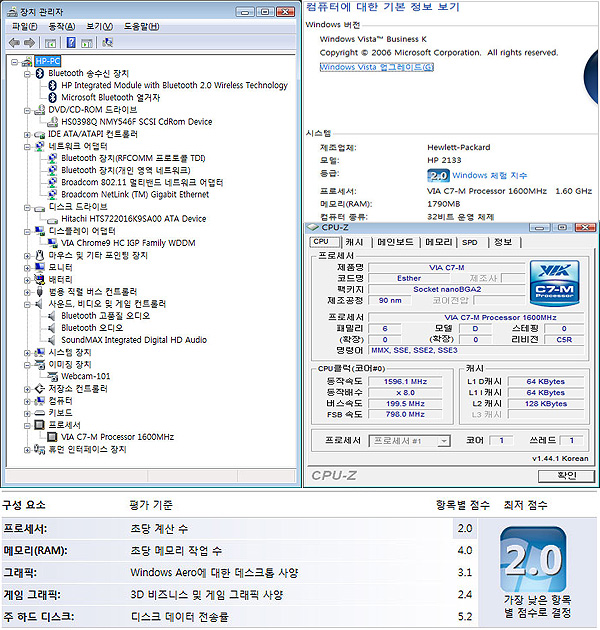The width and height of the screenshot is (600, 630).
Task: Expand the 키보드 category
Action: pos(27,413)
